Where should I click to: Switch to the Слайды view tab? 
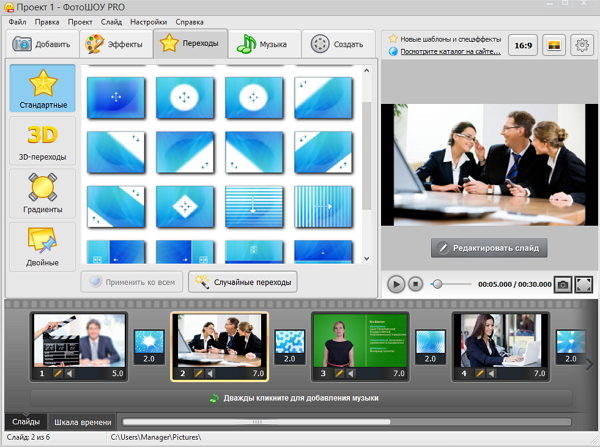click(26, 422)
